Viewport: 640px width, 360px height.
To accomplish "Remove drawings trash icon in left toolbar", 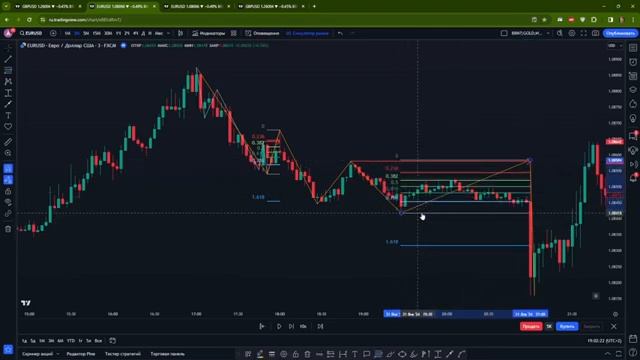I will (8, 229).
